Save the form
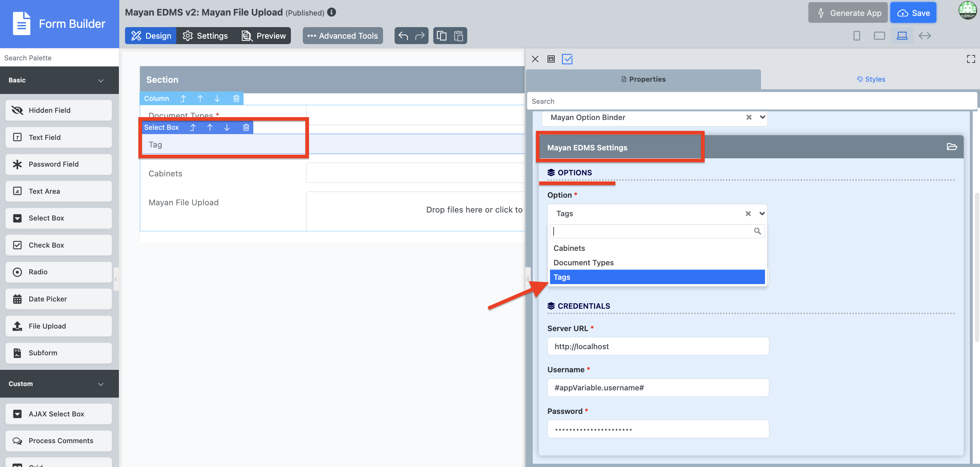This screenshot has width=980, height=467. point(913,13)
